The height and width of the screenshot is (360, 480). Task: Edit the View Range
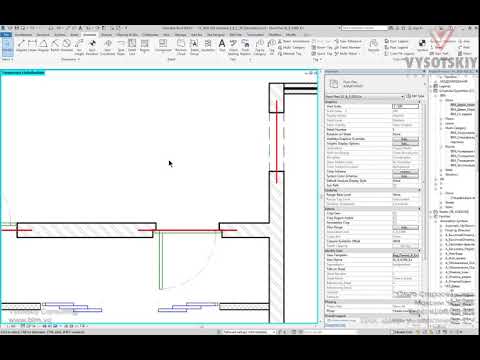pyautogui.click(x=405, y=227)
